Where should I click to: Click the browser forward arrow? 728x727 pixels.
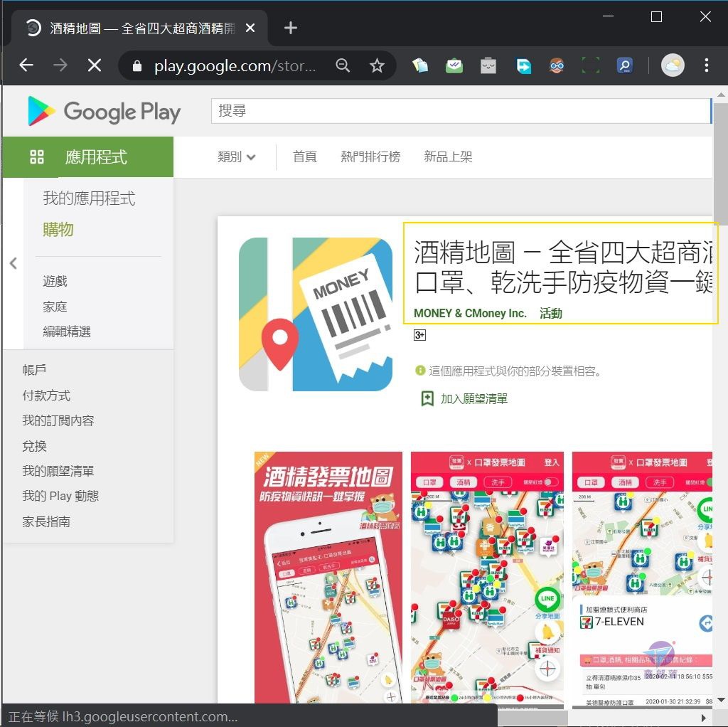point(60,65)
